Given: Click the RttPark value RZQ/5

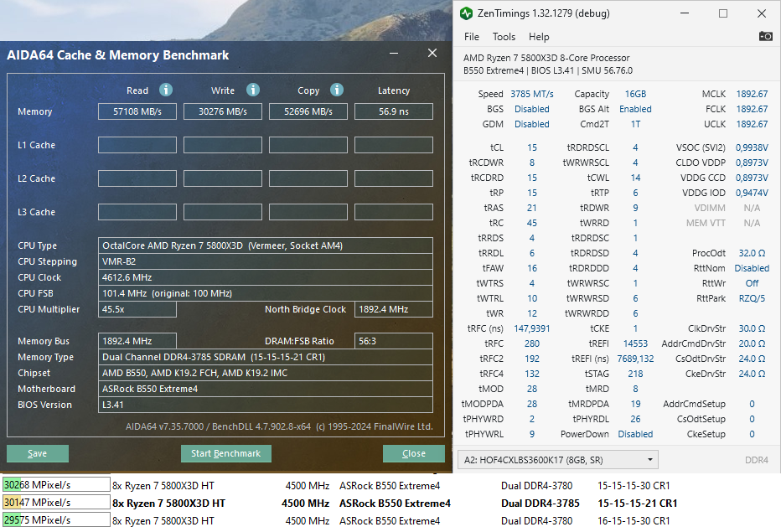Looking at the screenshot, I should 752,298.
